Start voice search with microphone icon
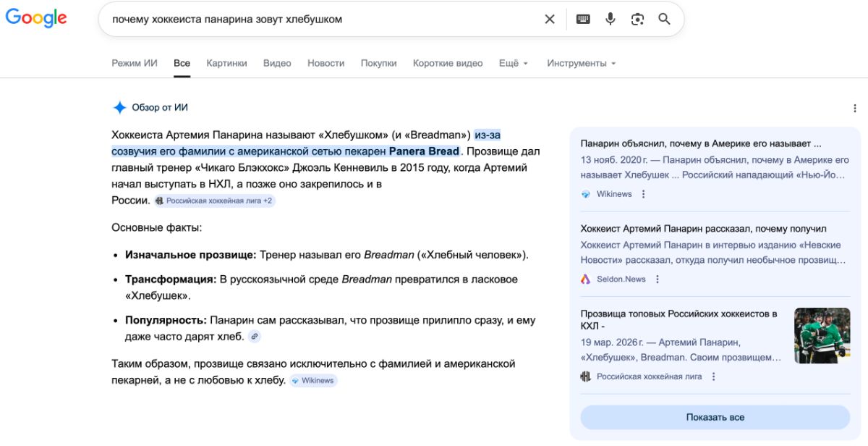 (x=610, y=20)
